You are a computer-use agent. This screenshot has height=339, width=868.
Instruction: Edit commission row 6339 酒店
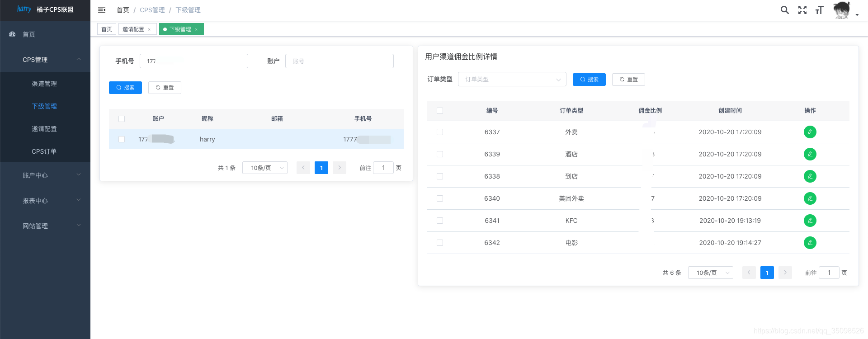tap(810, 154)
